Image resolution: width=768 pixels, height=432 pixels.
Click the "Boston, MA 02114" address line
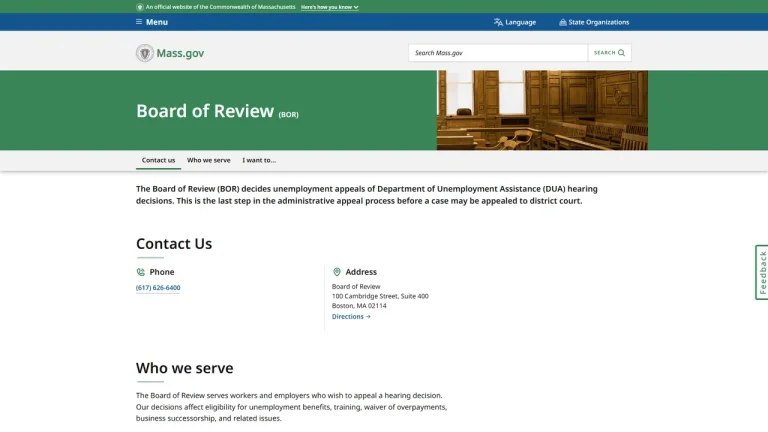(359, 306)
